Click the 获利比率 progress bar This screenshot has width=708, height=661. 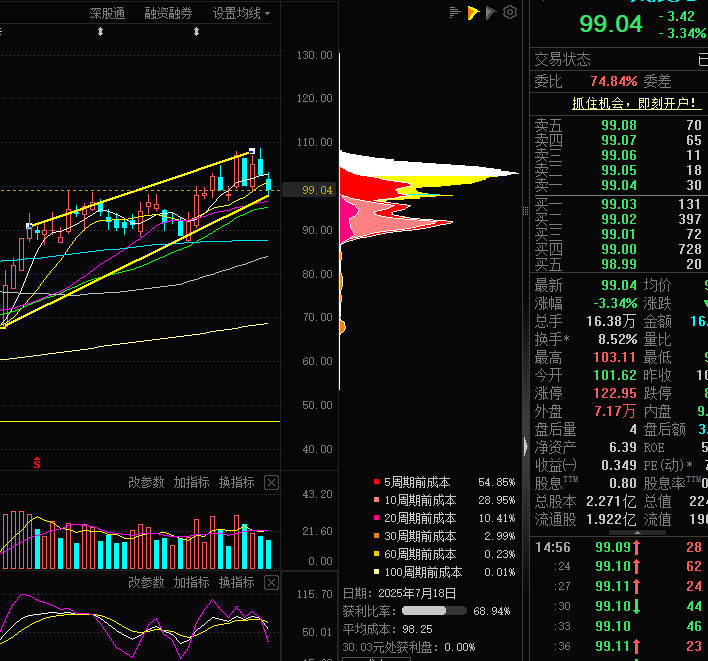pos(434,611)
